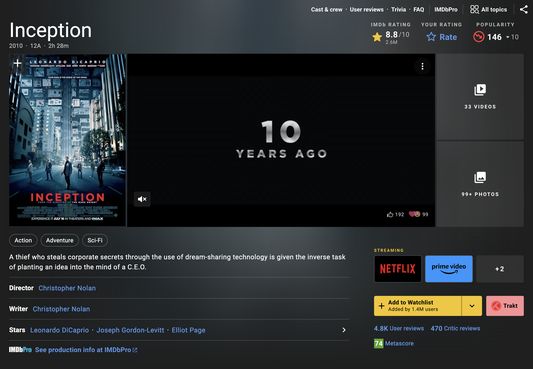This screenshot has width=533, height=369.
Task: Click the heart reactions icon
Action: tap(414, 214)
